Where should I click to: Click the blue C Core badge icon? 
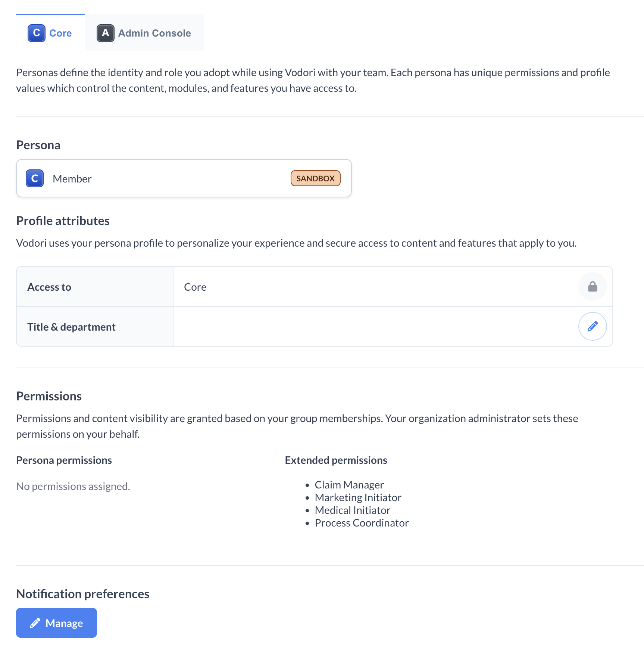tap(36, 33)
